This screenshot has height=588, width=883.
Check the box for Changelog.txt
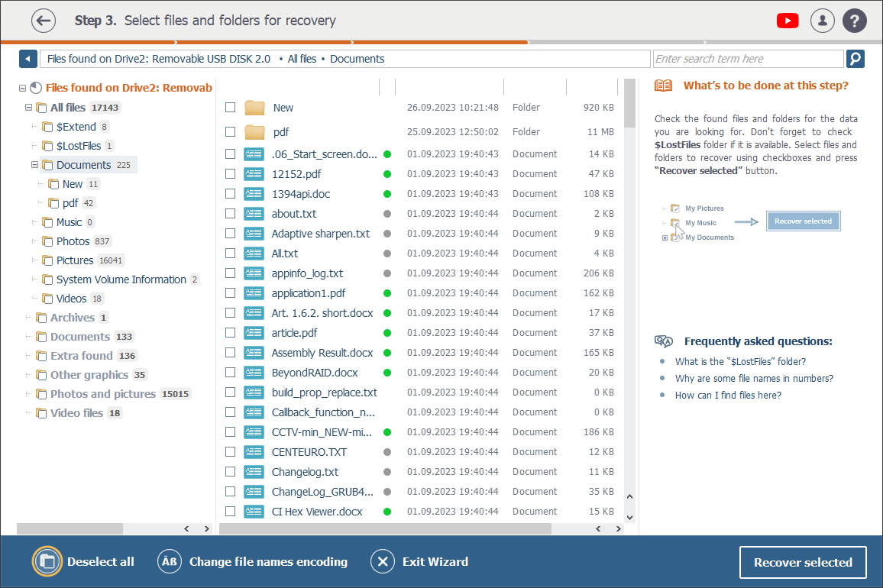pos(231,471)
